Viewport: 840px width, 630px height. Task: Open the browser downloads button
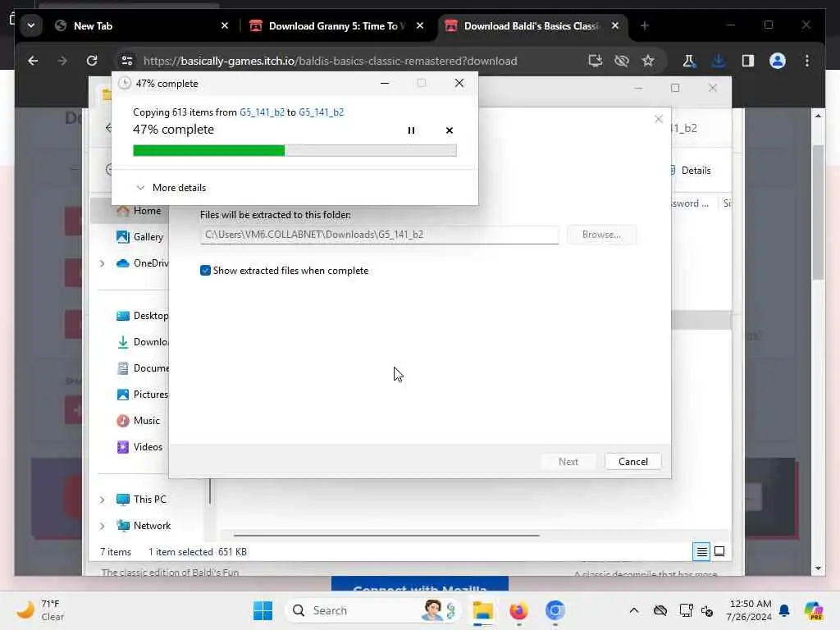(719, 61)
